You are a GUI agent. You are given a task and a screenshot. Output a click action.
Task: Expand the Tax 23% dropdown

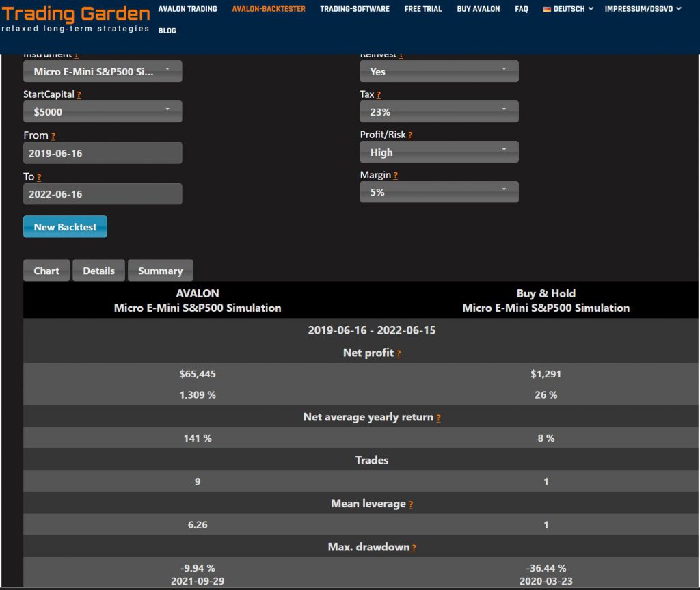(440, 111)
